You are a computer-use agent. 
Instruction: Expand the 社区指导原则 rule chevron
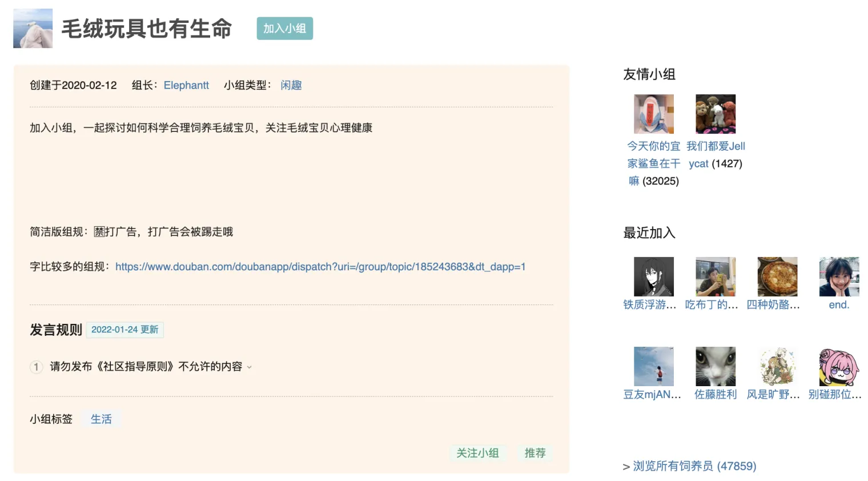click(249, 367)
